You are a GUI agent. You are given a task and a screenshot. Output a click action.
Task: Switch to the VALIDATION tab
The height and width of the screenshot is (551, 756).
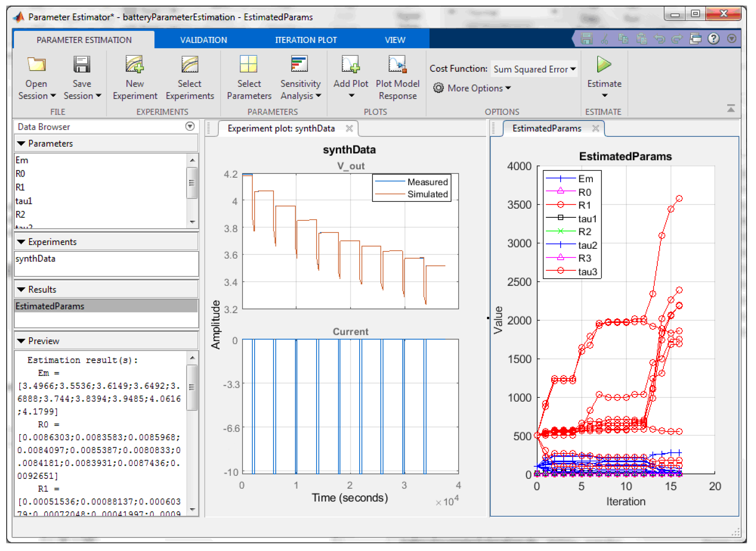click(203, 40)
